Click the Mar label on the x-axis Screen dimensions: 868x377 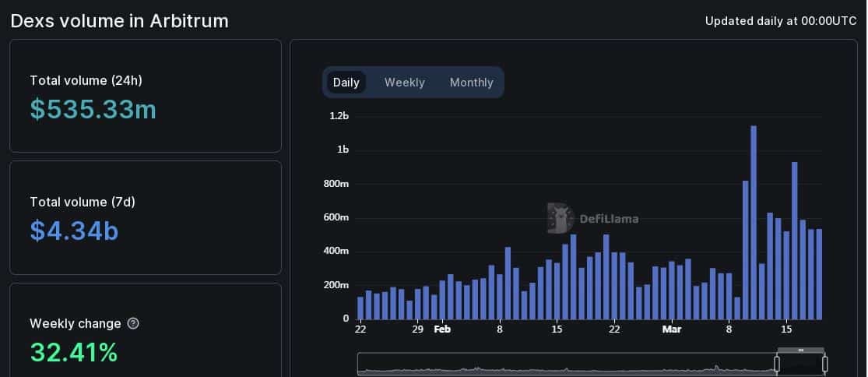(672, 329)
